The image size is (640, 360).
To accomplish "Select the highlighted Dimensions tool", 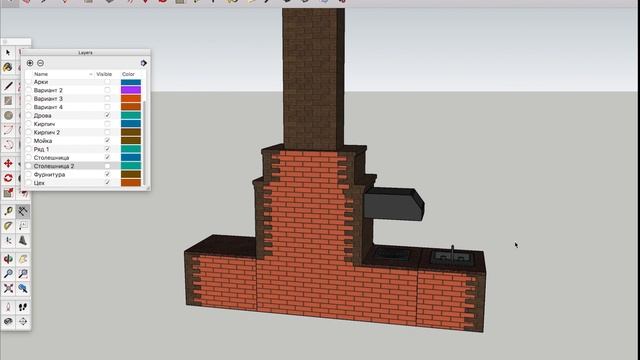I will click(x=23, y=211).
